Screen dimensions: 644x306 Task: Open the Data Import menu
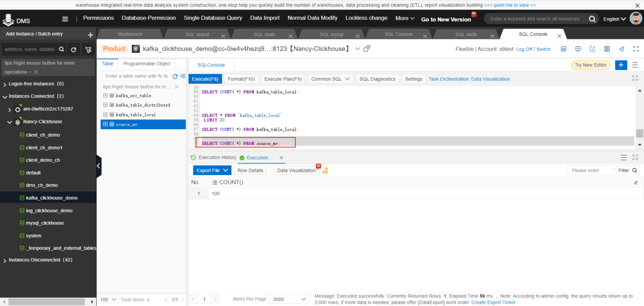click(x=265, y=18)
